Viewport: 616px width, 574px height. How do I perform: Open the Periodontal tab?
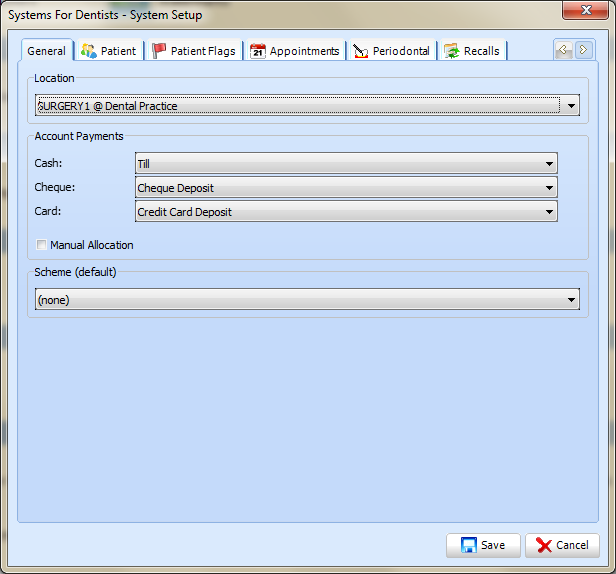tap(392, 51)
